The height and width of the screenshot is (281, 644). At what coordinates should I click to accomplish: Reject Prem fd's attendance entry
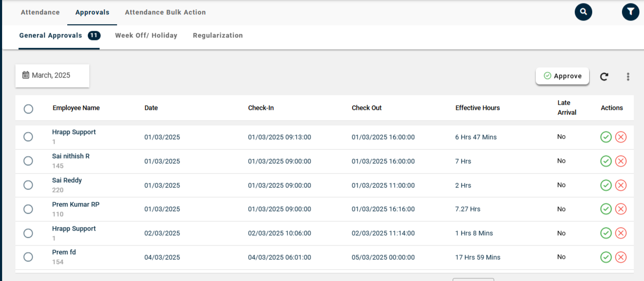(621, 257)
